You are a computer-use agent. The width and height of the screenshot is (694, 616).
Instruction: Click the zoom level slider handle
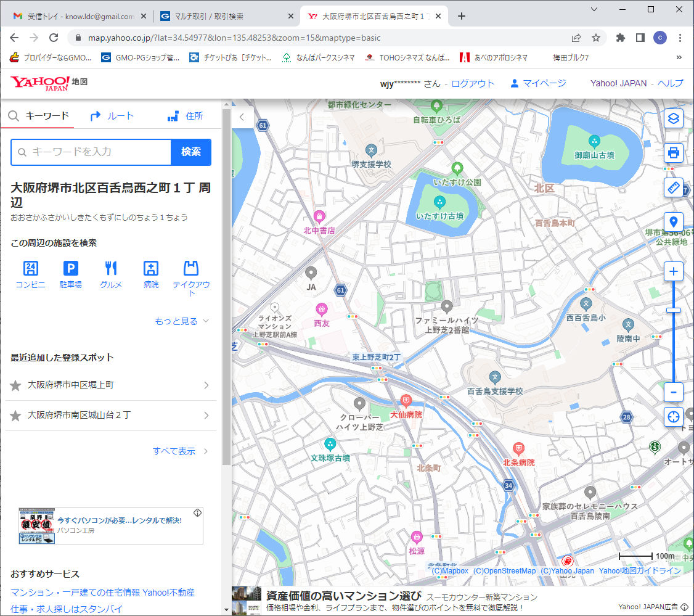click(x=673, y=310)
